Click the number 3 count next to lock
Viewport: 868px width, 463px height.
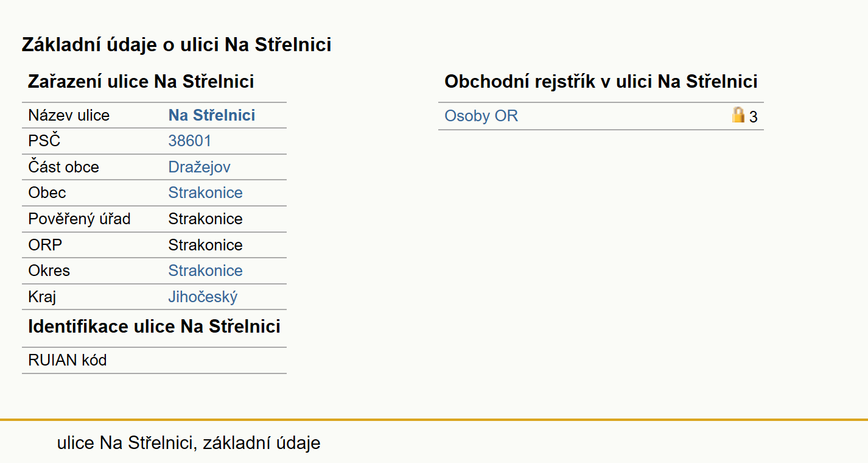click(754, 117)
